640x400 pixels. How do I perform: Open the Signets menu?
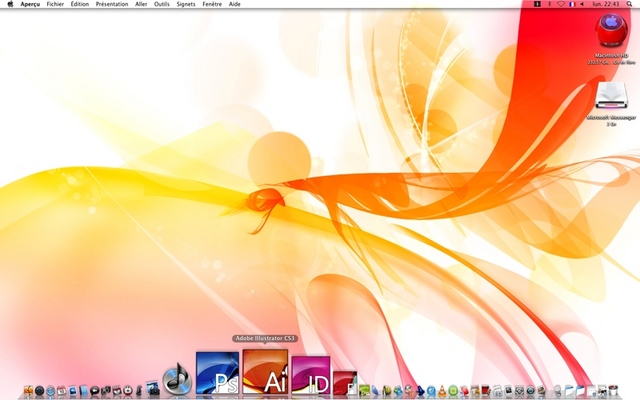(x=186, y=4)
